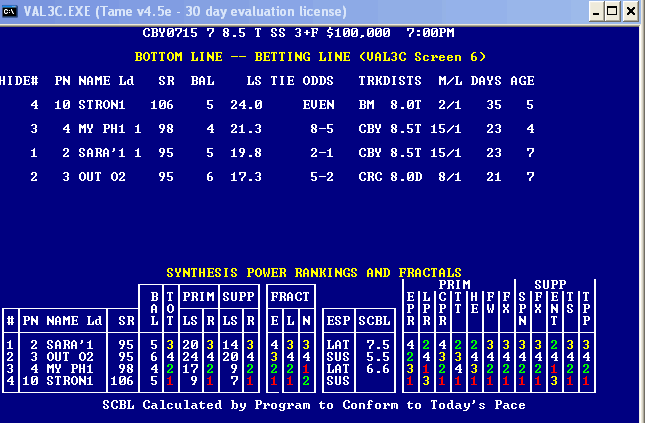The width and height of the screenshot is (645, 423).
Task: Select STRON1 in the power rankings table
Action: click(70, 381)
